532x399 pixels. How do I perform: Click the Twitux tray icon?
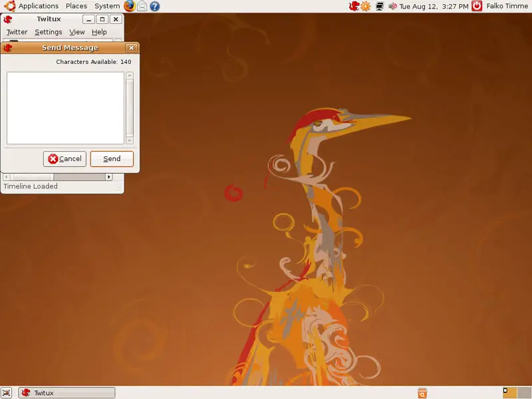click(354, 6)
